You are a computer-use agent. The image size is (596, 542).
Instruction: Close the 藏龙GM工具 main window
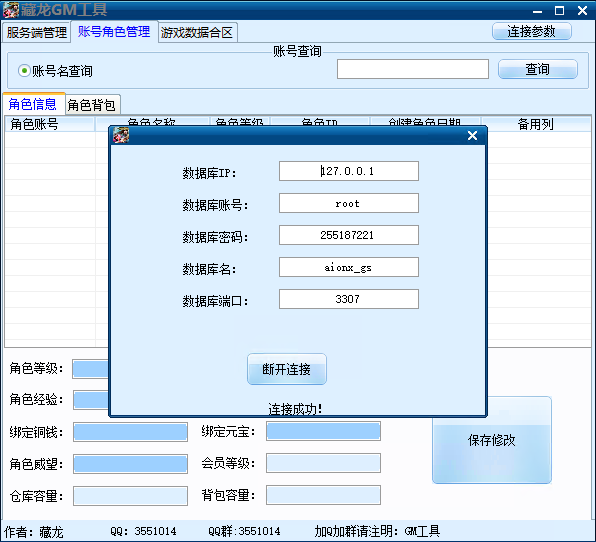582,11
